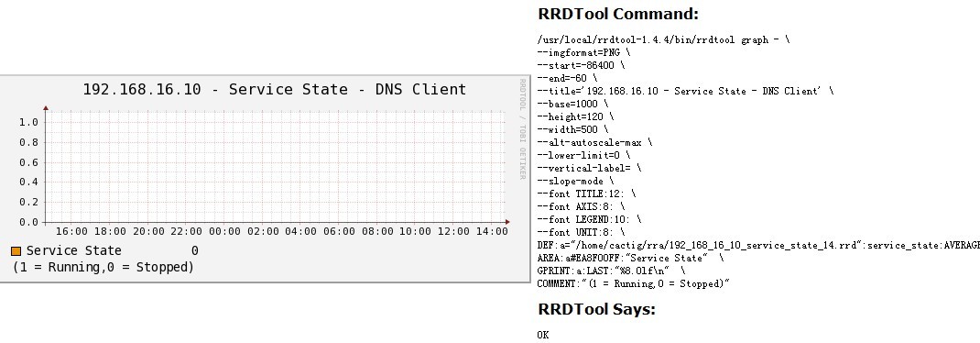Screen dimensions: 980x343
Task: Click the --title= command line
Action: click(685, 91)
